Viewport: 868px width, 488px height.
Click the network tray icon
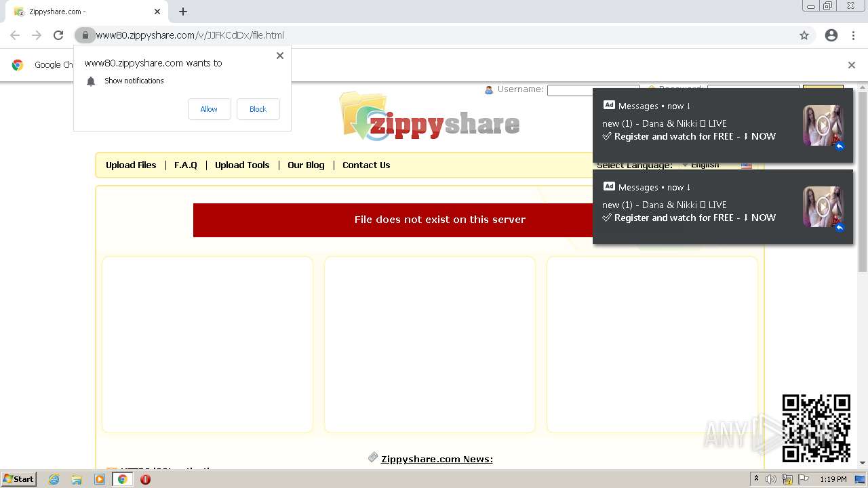tap(787, 479)
